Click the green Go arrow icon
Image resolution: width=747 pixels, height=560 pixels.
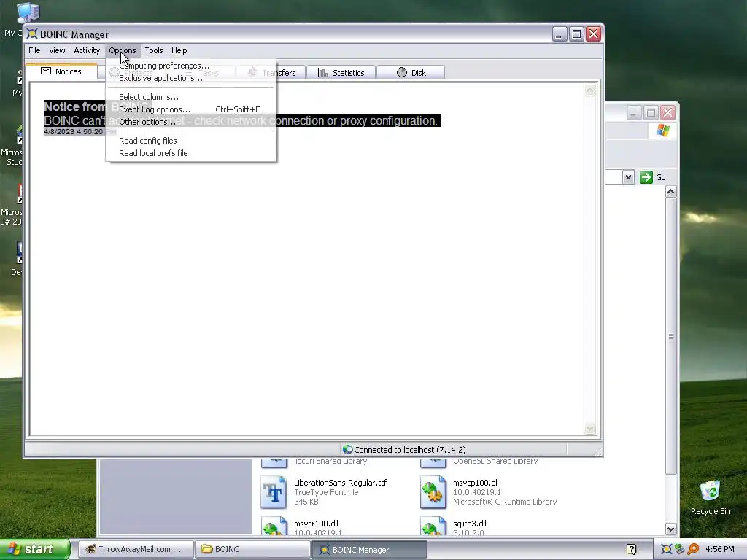pos(646,177)
